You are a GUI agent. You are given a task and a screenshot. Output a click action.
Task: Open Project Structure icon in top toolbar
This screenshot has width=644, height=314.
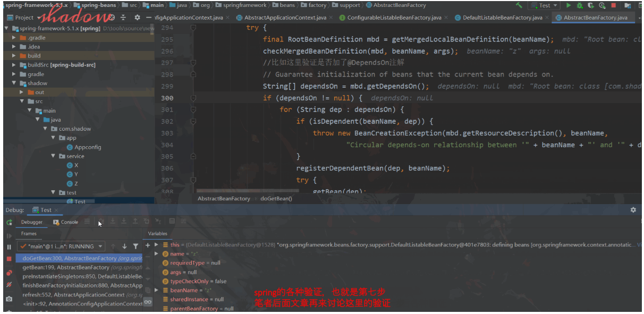point(628,5)
